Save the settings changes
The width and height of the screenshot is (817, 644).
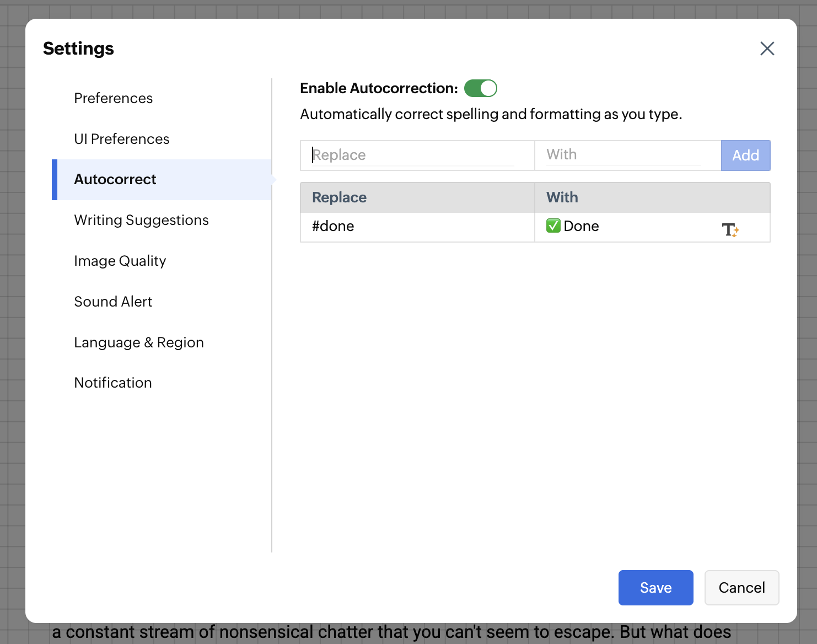pyautogui.click(x=655, y=588)
